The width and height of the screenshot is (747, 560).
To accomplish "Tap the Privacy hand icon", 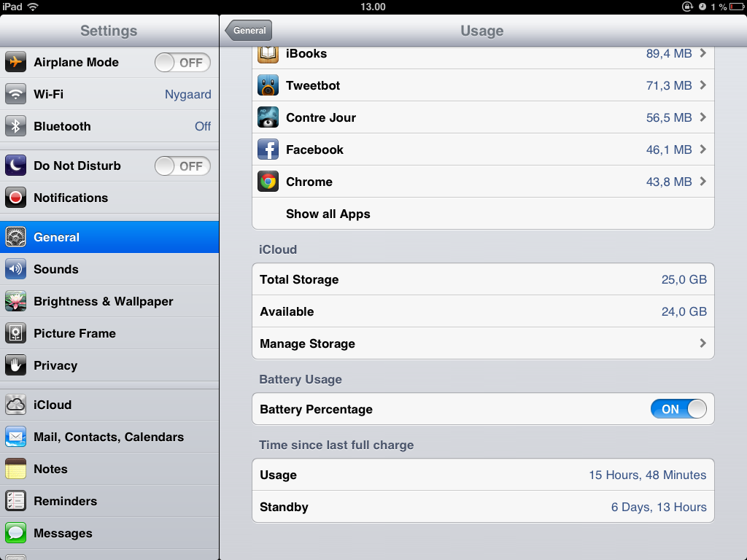I will point(15,365).
